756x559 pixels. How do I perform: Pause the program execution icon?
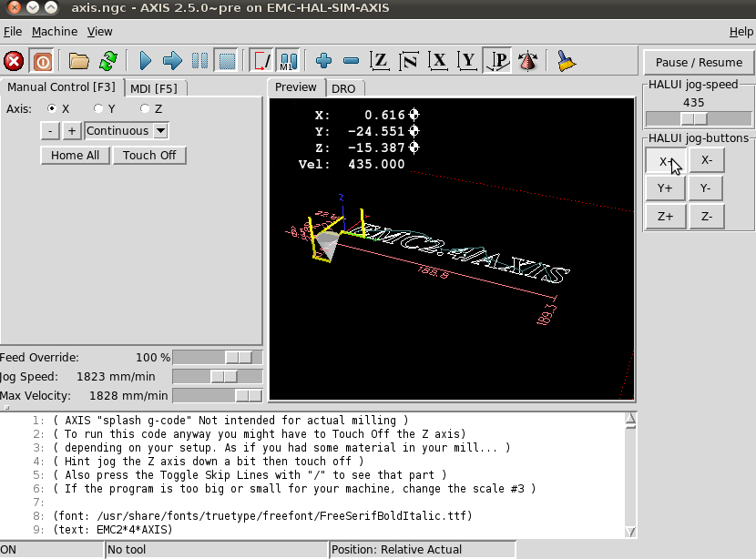199,61
